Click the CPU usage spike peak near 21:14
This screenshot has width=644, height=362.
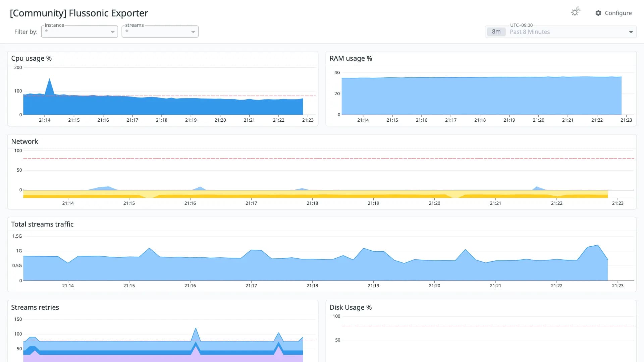pyautogui.click(x=50, y=79)
